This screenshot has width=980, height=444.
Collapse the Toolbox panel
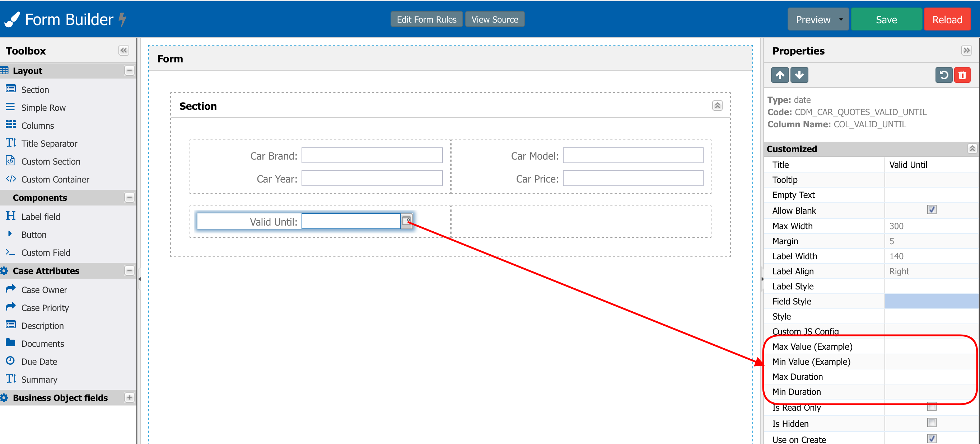click(123, 50)
